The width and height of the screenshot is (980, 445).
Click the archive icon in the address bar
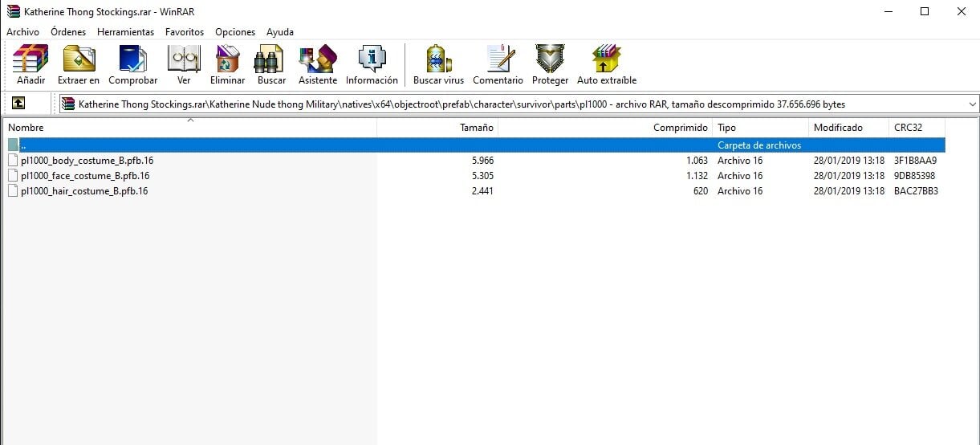tap(68, 104)
